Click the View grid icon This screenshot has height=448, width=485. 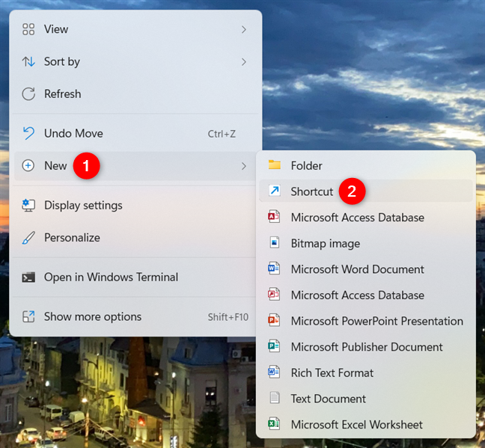pyautogui.click(x=28, y=29)
